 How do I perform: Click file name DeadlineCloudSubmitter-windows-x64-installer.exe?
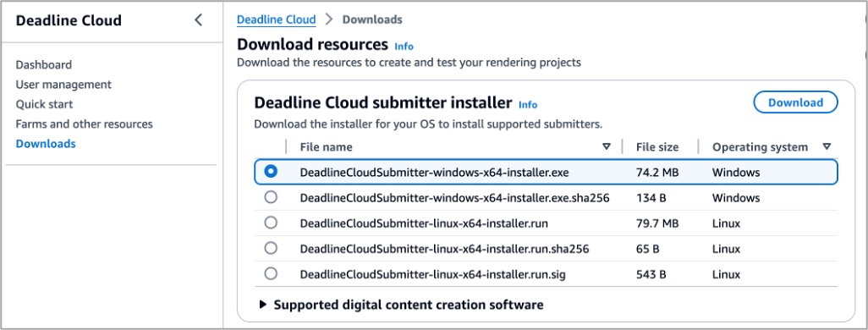[435, 173]
